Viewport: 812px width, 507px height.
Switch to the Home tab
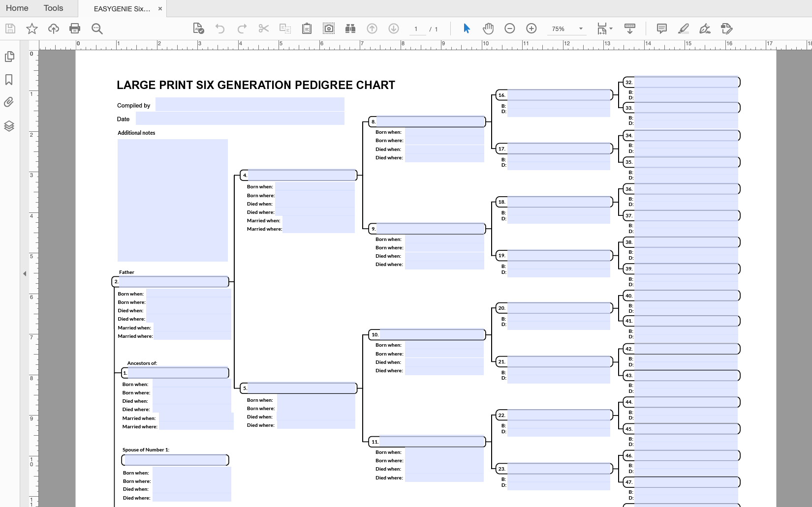[x=17, y=8]
